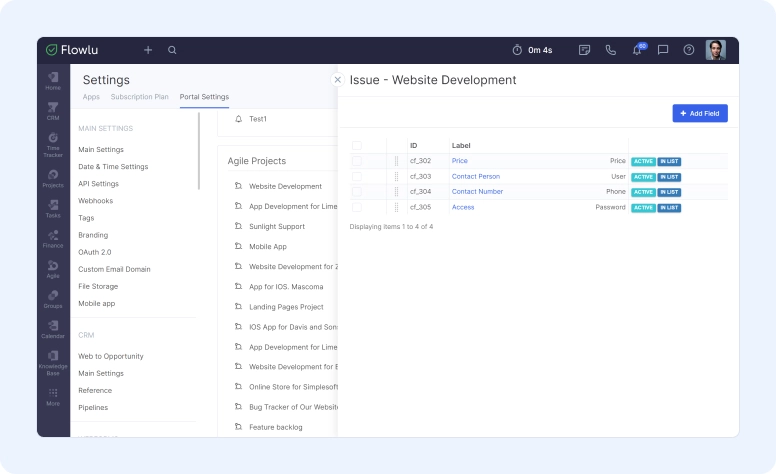
Task: Open Tasks module in sidebar
Action: pyautogui.click(x=53, y=209)
